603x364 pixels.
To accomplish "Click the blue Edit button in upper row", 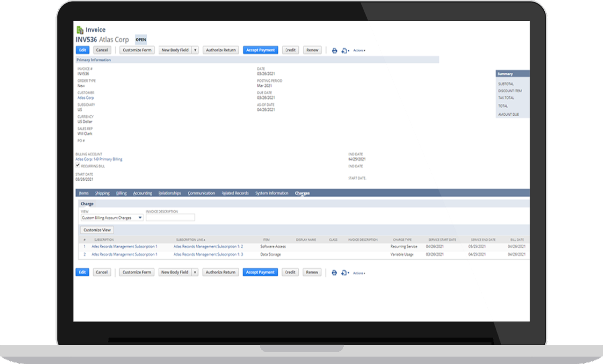I will pos(82,50).
